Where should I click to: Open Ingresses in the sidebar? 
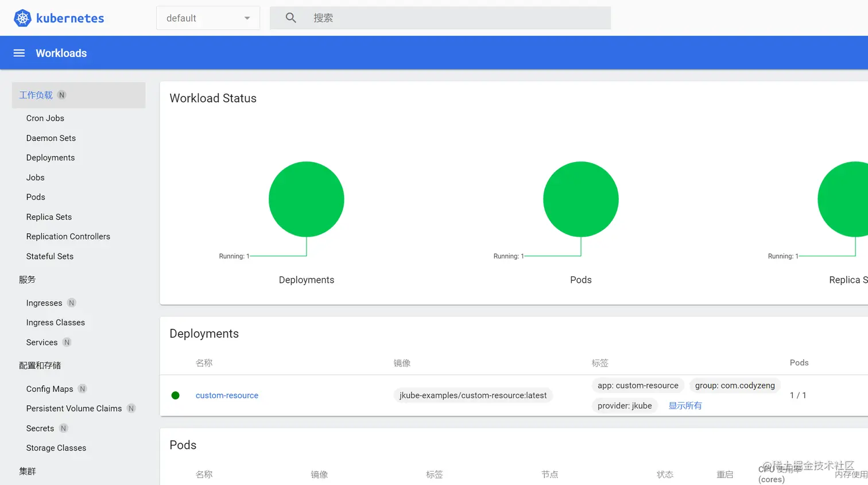[x=44, y=303]
